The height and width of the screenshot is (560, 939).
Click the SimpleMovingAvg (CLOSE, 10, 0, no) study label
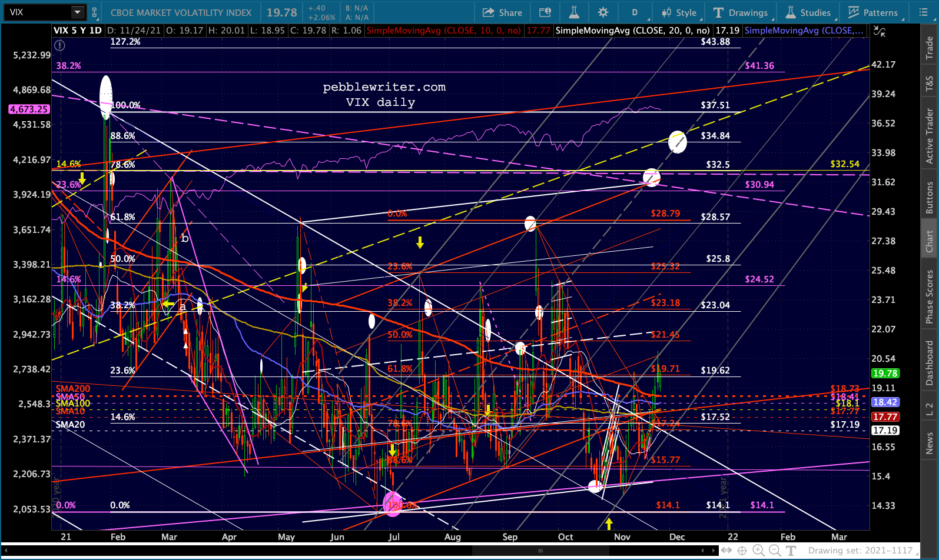tap(444, 31)
